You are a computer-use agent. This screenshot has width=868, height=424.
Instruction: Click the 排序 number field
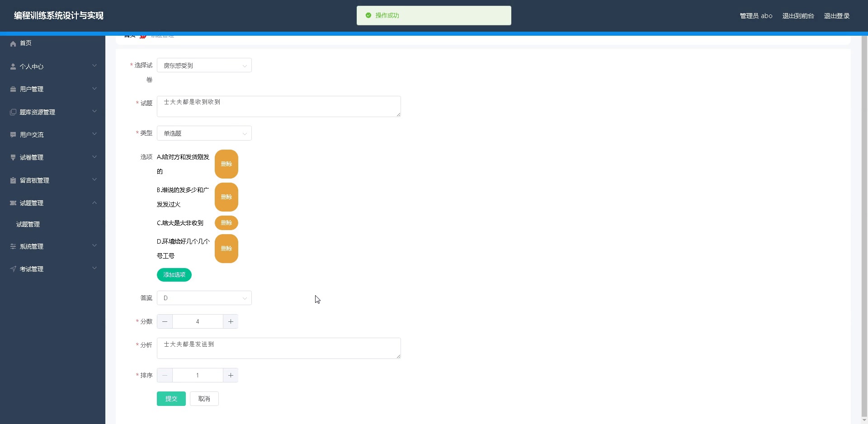pyautogui.click(x=198, y=375)
